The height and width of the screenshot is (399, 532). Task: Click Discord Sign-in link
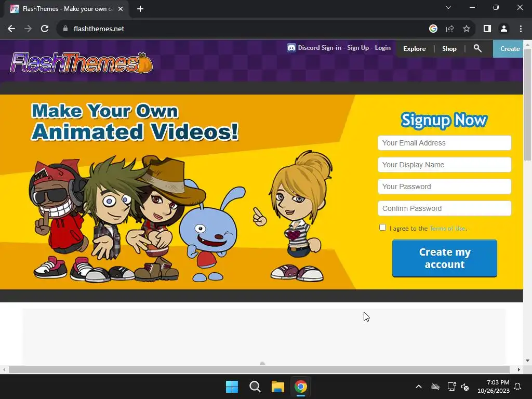pos(320,48)
